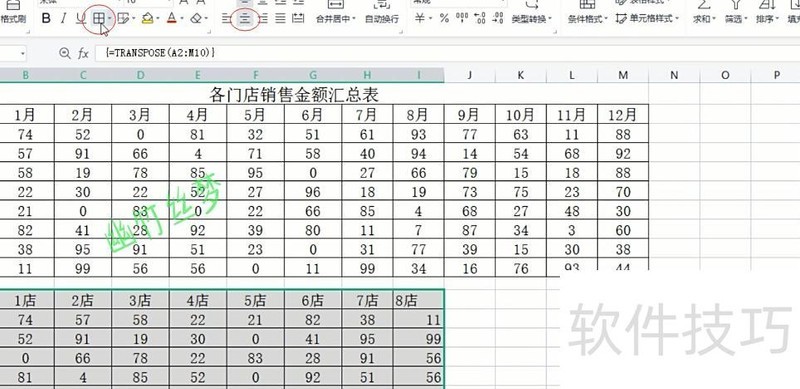Screen dimensions: 800x389
Task: Select cell 82 under 6店
Action: (313, 320)
